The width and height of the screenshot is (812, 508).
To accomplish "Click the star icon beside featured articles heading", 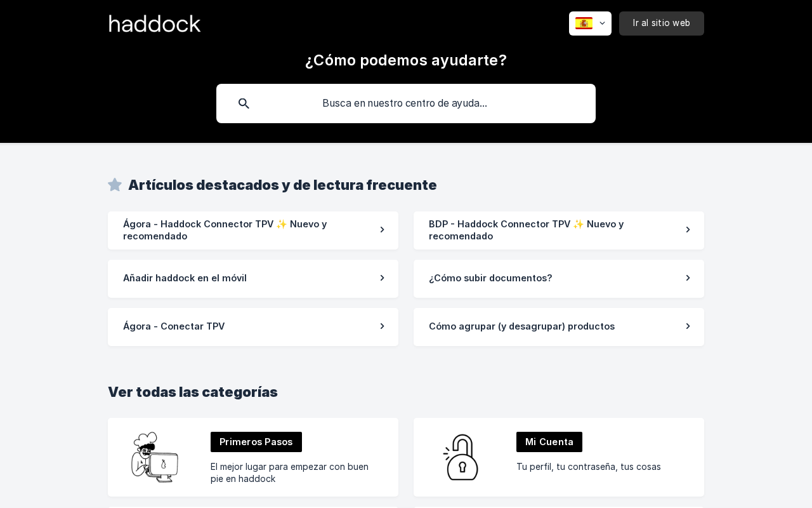I will (115, 185).
